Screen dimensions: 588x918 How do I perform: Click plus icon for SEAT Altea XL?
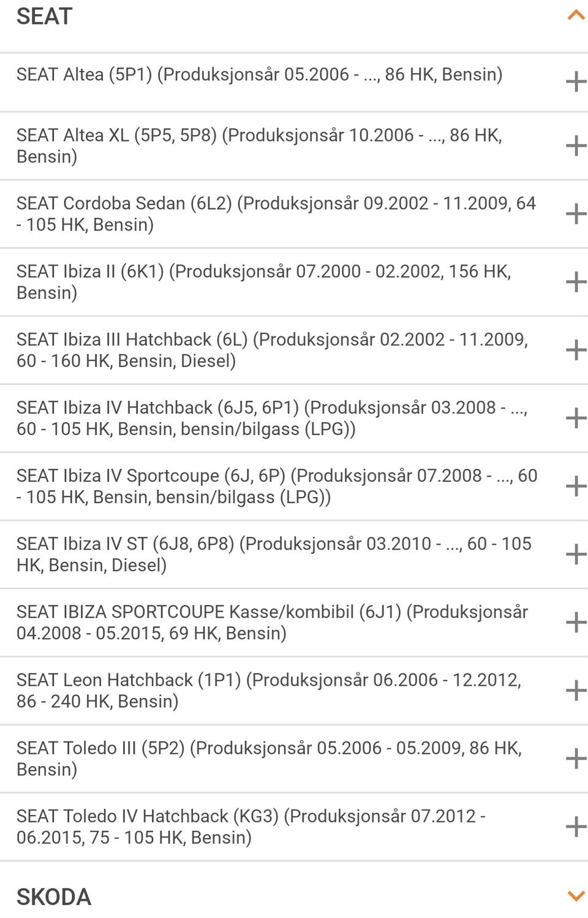point(575,146)
